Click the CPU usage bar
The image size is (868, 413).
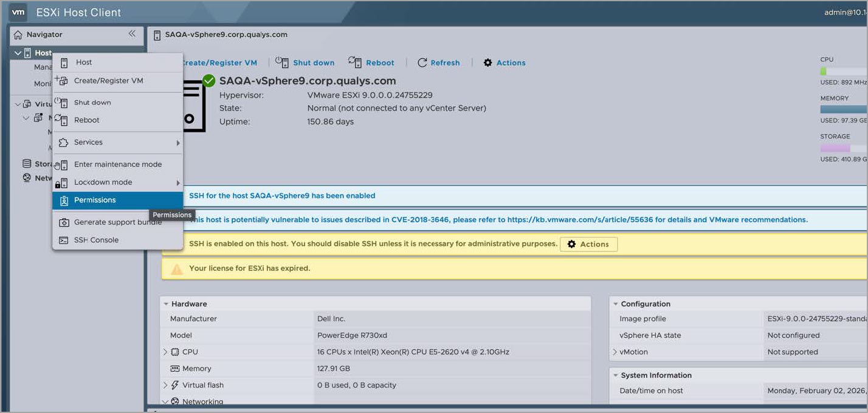(844, 71)
